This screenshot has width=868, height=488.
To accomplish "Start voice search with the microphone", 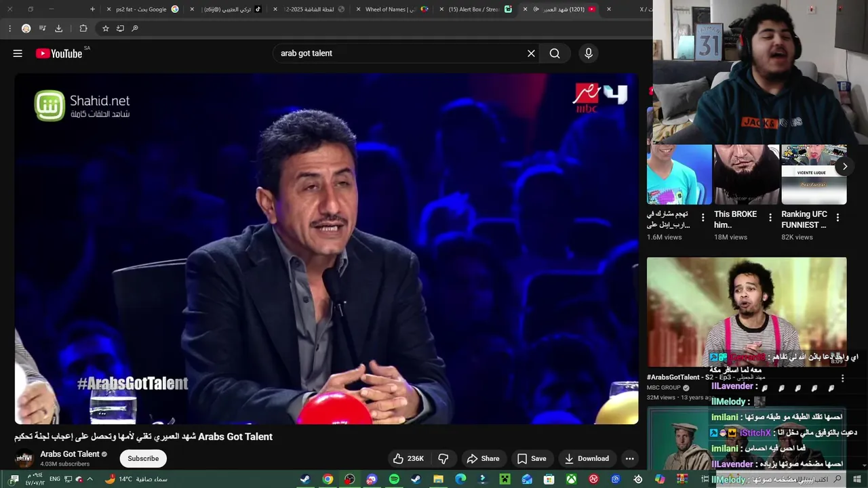I will tap(589, 54).
